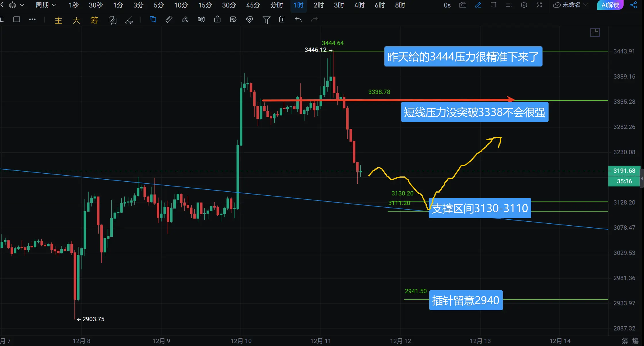Click the magnet snap tool
Screen dimensions: 644x346
249,19
